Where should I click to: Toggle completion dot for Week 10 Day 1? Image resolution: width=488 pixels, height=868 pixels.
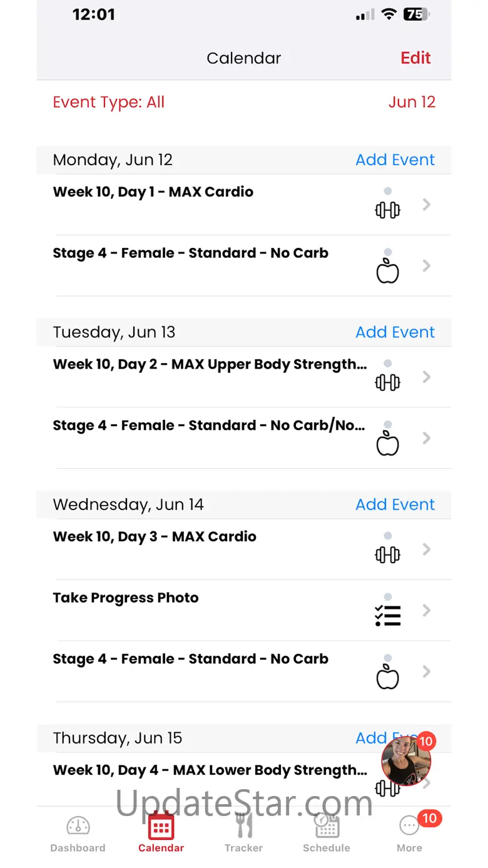(388, 191)
